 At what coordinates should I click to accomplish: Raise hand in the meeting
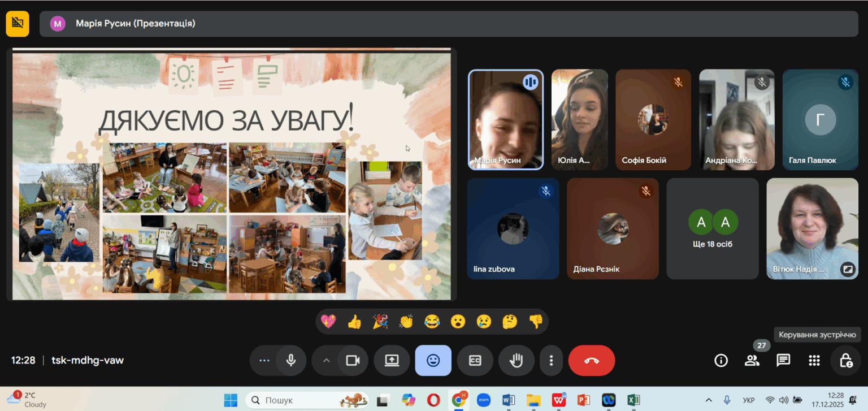click(516, 361)
